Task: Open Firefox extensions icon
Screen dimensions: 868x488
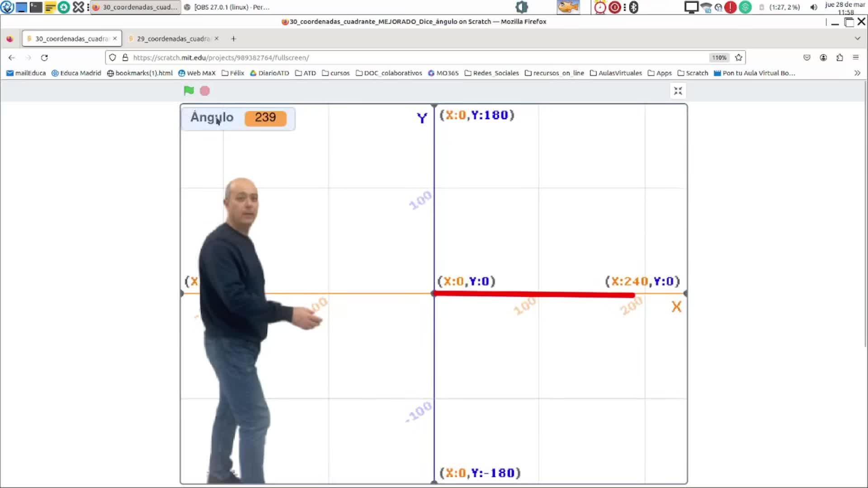Action: 840,57
